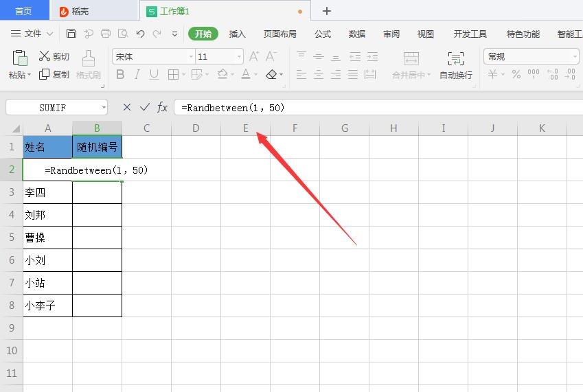Image resolution: width=583 pixels, height=392 pixels.
Task: Click the Save icon in quick toolbar
Action: tap(71, 34)
